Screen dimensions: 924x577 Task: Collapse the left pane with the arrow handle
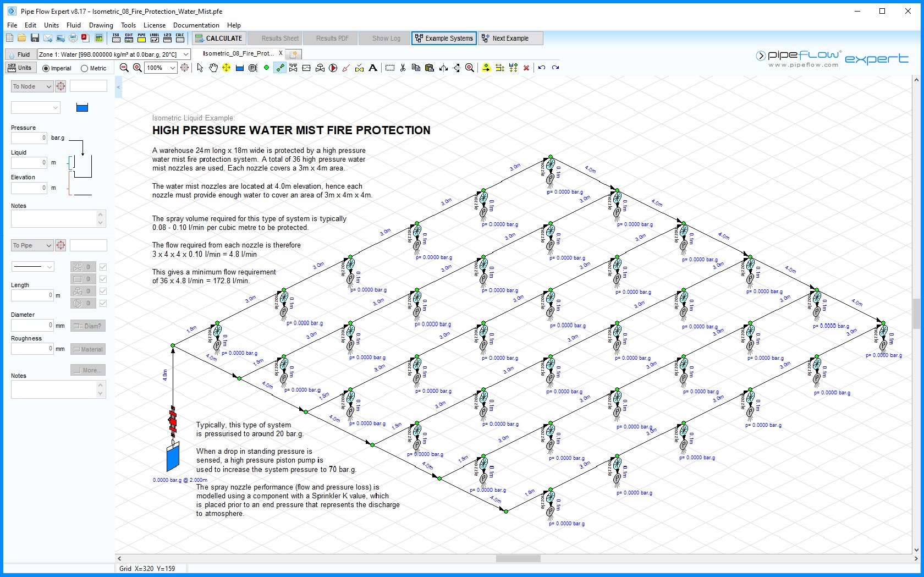point(118,87)
